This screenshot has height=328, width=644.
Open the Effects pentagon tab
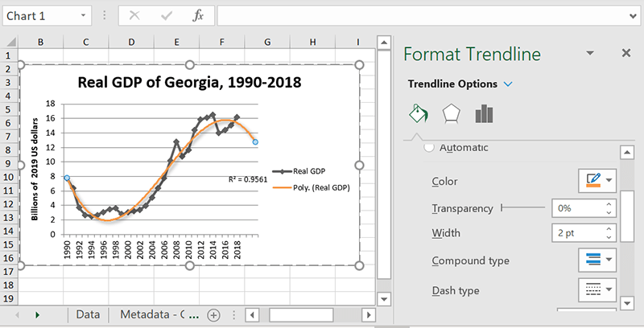(x=451, y=113)
